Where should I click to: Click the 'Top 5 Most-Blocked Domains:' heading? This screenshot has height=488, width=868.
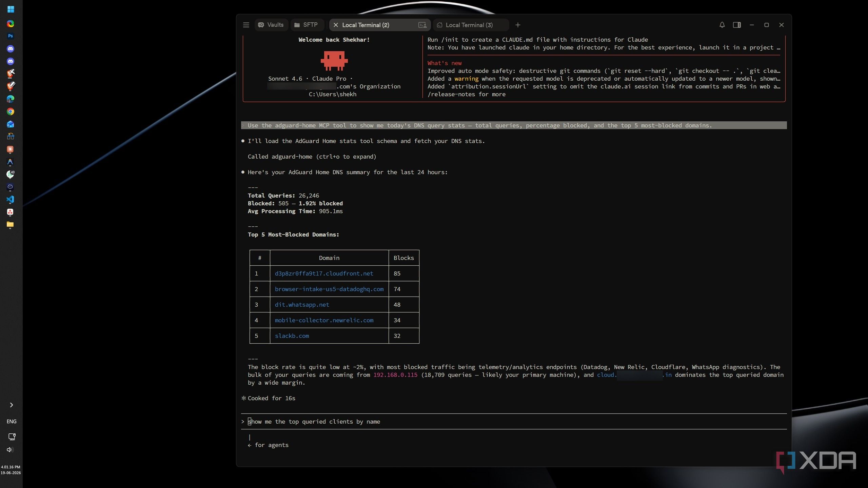[x=293, y=235]
